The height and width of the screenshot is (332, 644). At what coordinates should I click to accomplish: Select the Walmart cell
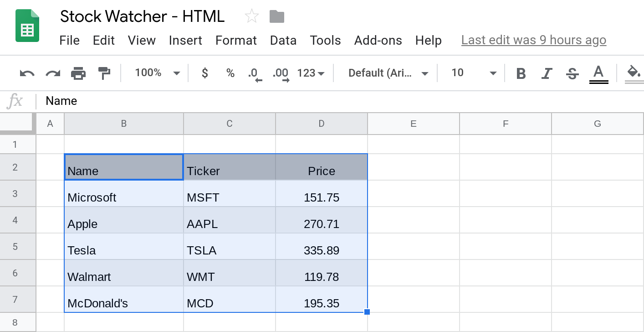[124, 273]
